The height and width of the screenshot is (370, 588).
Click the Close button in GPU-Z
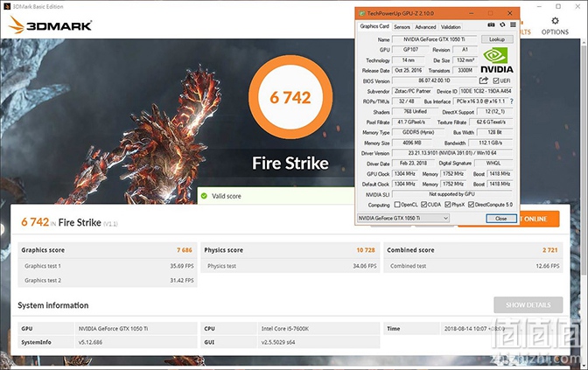coord(501,218)
